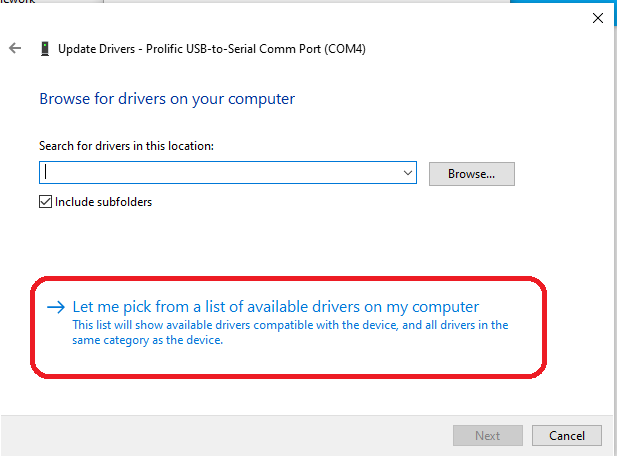Go back using the back arrow
The image size is (617, 456).
[x=15, y=48]
